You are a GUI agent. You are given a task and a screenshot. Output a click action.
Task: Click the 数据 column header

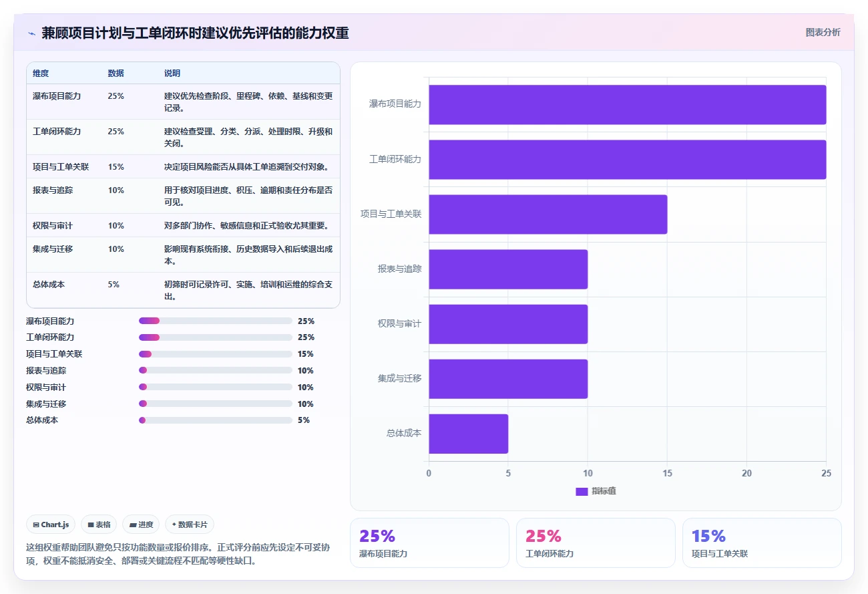(x=116, y=73)
